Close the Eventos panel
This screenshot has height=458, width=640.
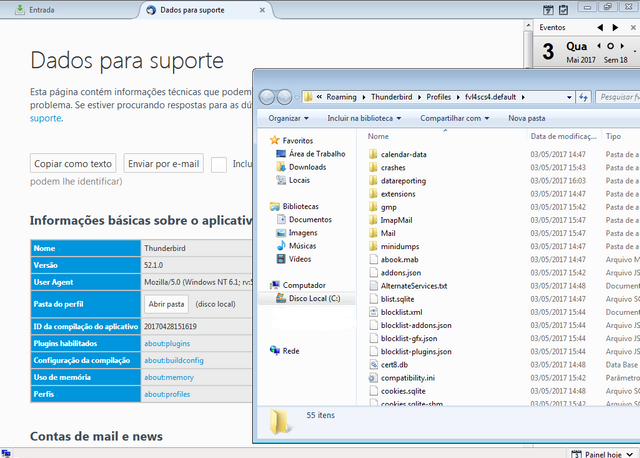pyautogui.click(x=633, y=27)
